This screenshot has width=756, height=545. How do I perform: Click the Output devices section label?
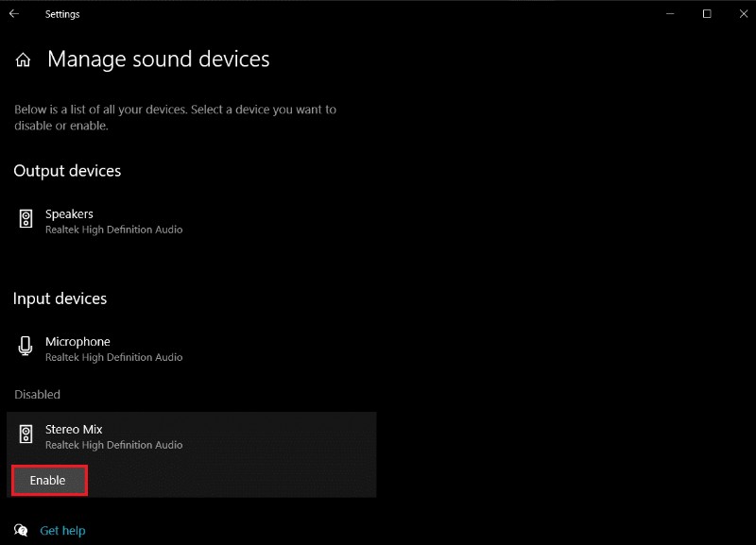pyautogui.click(x=67, y=171)
